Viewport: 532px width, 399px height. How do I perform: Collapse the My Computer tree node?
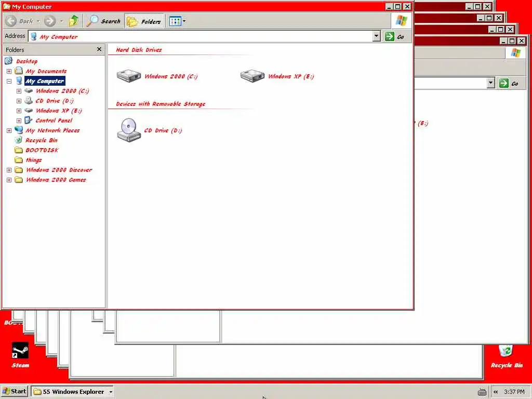[9, 81]
